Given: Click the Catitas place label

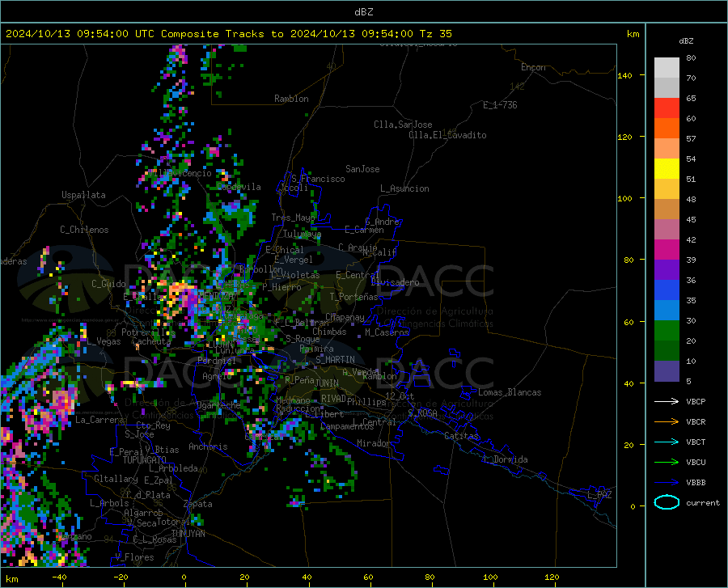Looking at the screenshot, I should 461,436.
